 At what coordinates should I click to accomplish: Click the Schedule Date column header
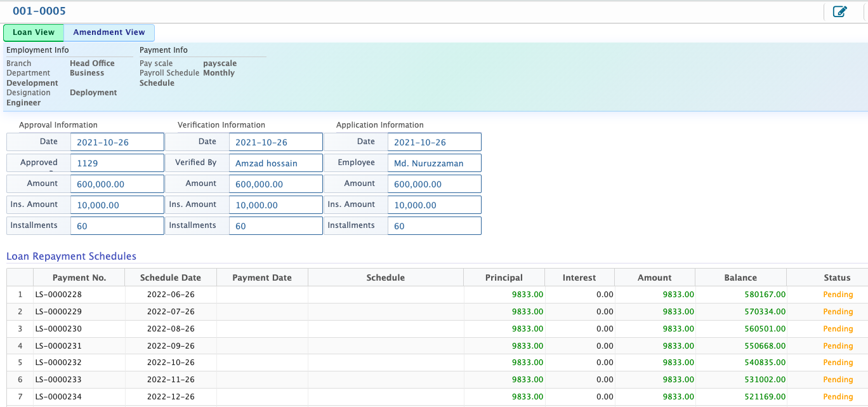[170, 277]
